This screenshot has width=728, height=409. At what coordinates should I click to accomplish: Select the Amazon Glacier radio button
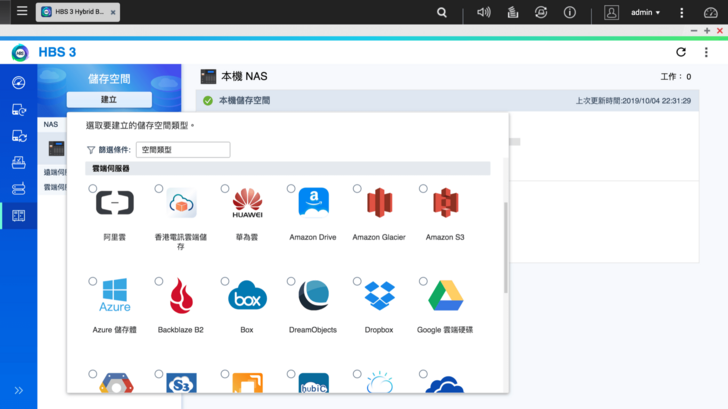(357, 188)
